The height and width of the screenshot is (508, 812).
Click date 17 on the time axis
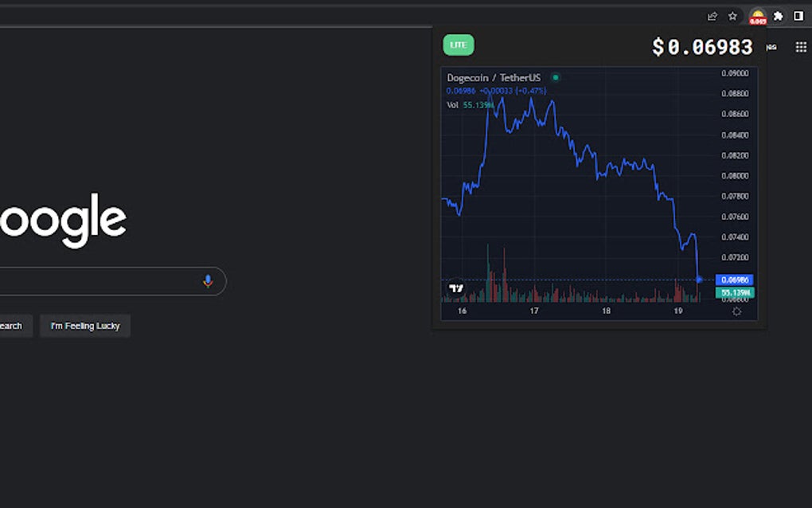coord(534,311)
